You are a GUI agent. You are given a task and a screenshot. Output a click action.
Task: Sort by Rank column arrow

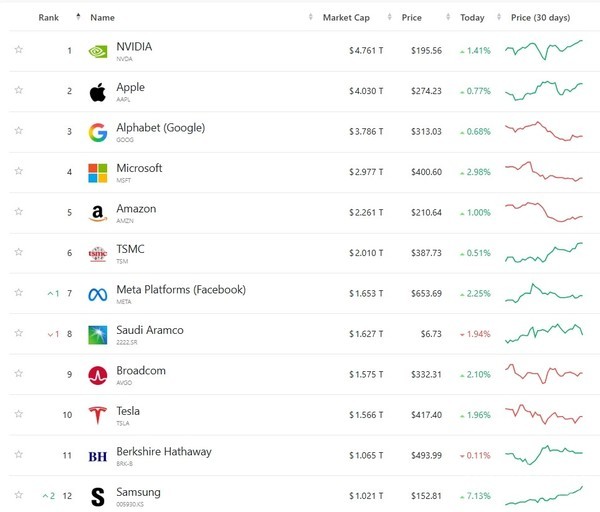tap(78, 17)
